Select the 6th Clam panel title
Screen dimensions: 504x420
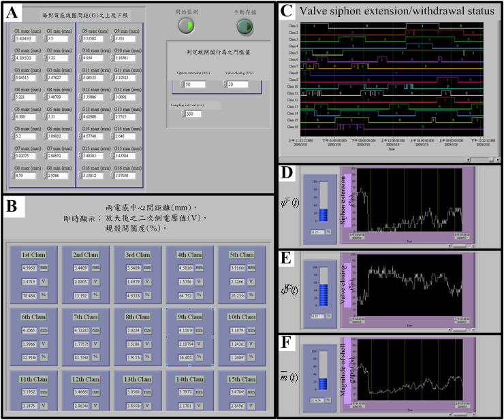[34, 317]
